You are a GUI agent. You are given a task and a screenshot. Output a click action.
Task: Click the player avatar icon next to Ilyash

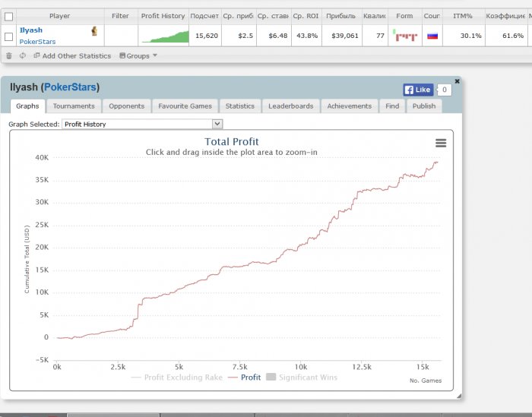pos(94,31)
